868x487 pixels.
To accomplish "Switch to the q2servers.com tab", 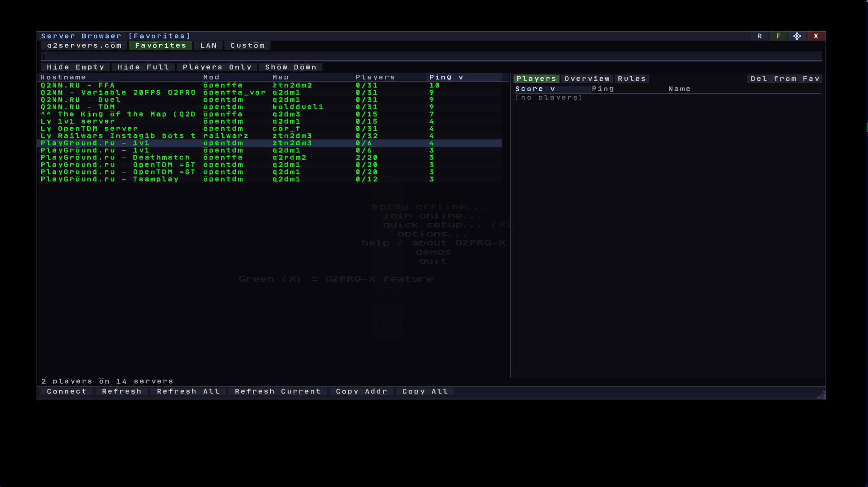I will 83,45.
